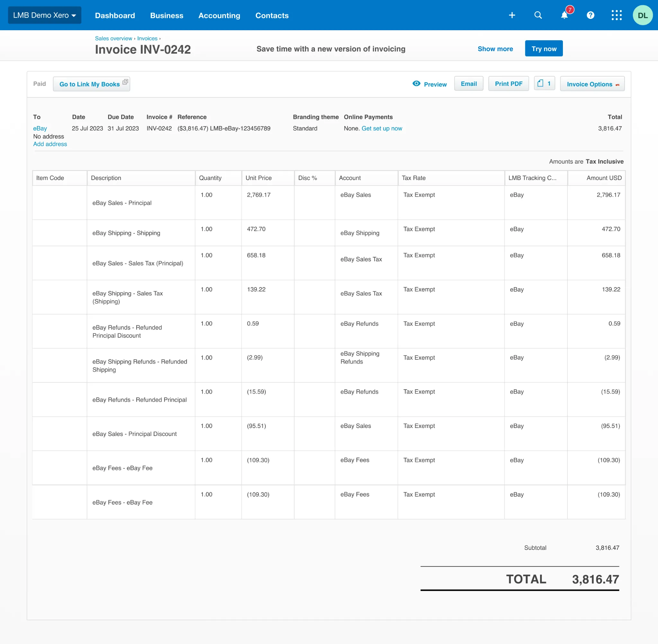Click 'eBay Refunds - Refunded Principal Discount' description
This screenshot has height=644, width=658.
127,331
